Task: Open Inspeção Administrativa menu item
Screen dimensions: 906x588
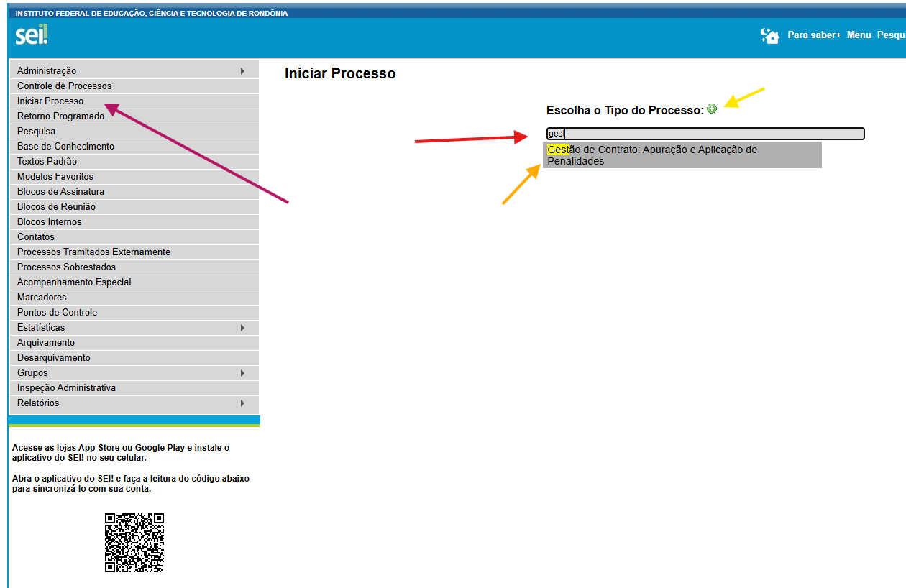Action: pos(66,388)
